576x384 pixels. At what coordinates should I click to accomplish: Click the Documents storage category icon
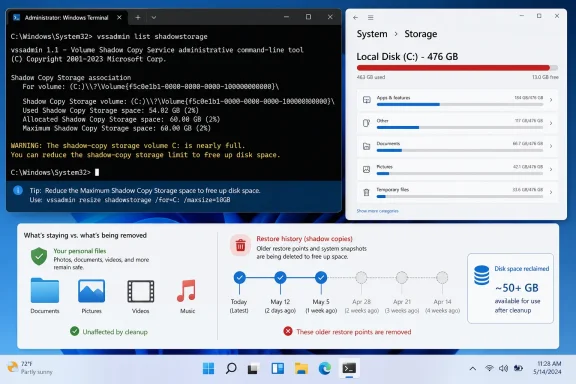(366, 146)
